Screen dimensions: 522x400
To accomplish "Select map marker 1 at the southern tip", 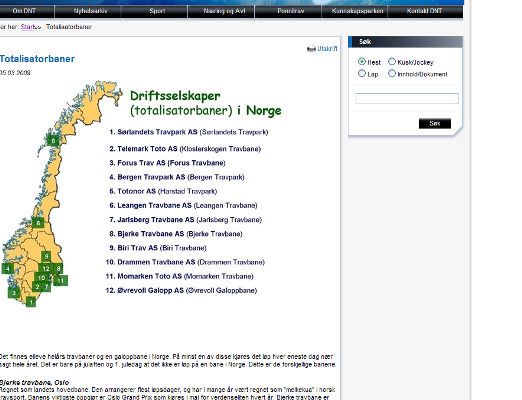I will coord(31,302).
